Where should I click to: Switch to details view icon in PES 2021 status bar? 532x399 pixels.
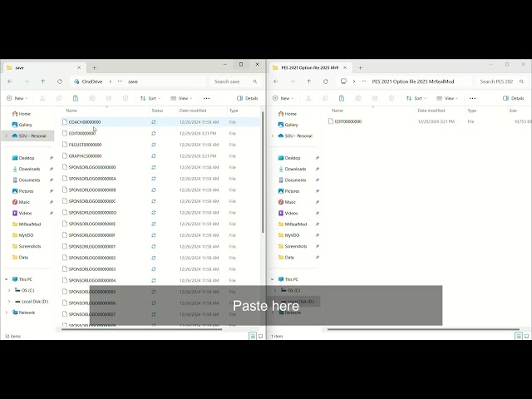tap(519, 336)
